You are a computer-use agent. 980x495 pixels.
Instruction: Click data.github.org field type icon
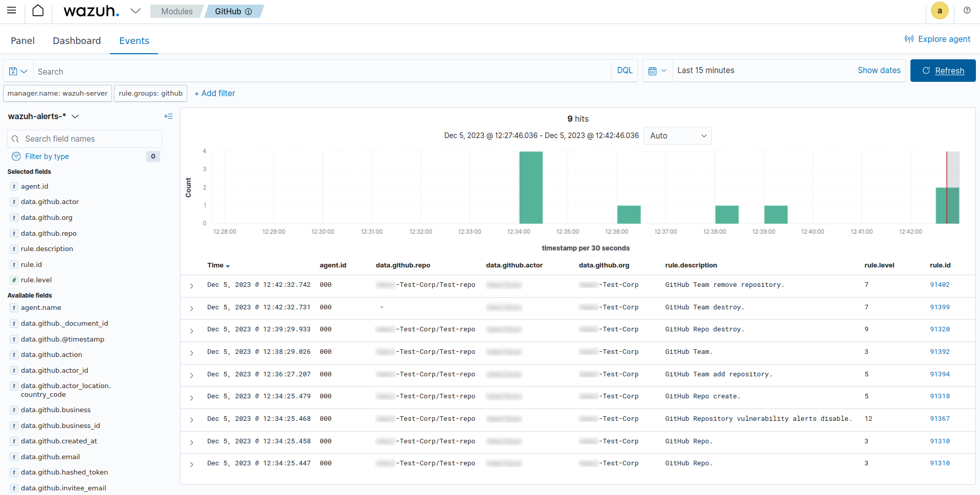pos(14,218)
